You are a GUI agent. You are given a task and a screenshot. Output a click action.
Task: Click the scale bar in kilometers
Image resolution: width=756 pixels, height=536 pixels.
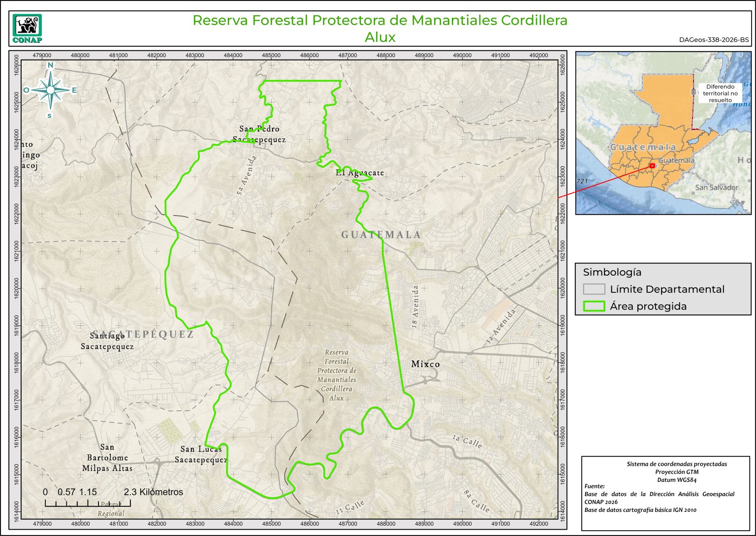[x=88, y=503]
